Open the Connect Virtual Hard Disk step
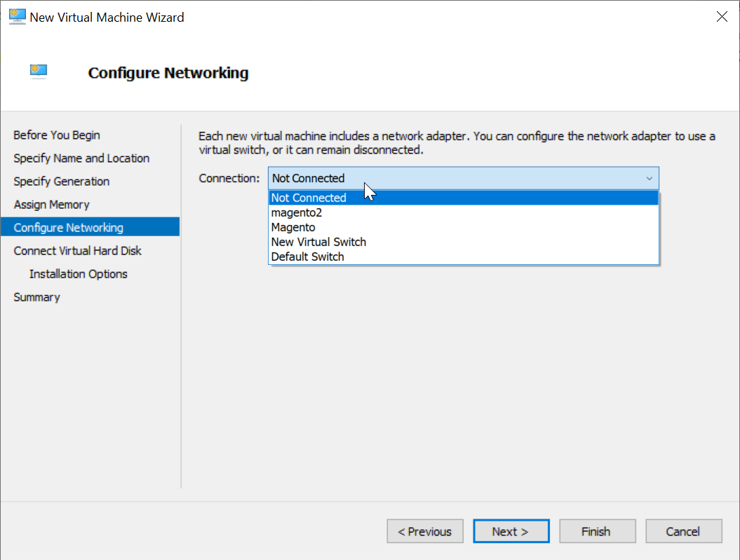This screenshot has width=740, height=560. [x=78, y=250]
